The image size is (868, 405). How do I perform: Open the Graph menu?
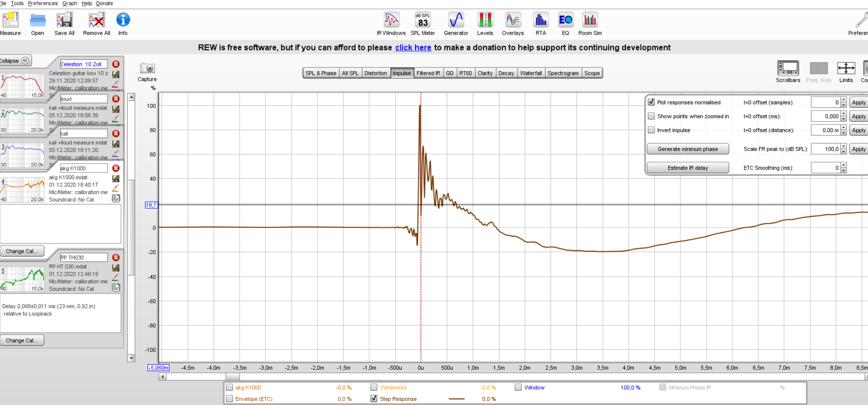(x=70, y=3)
